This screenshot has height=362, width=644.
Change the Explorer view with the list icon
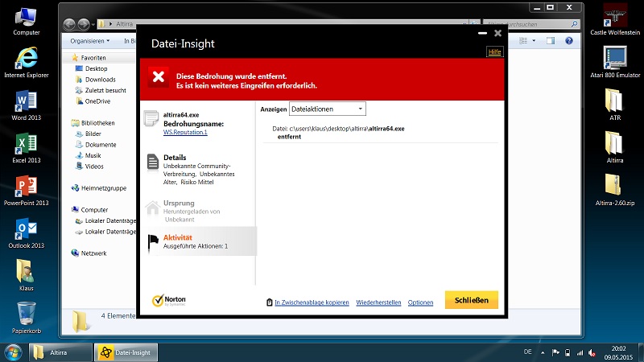(522, 41)
